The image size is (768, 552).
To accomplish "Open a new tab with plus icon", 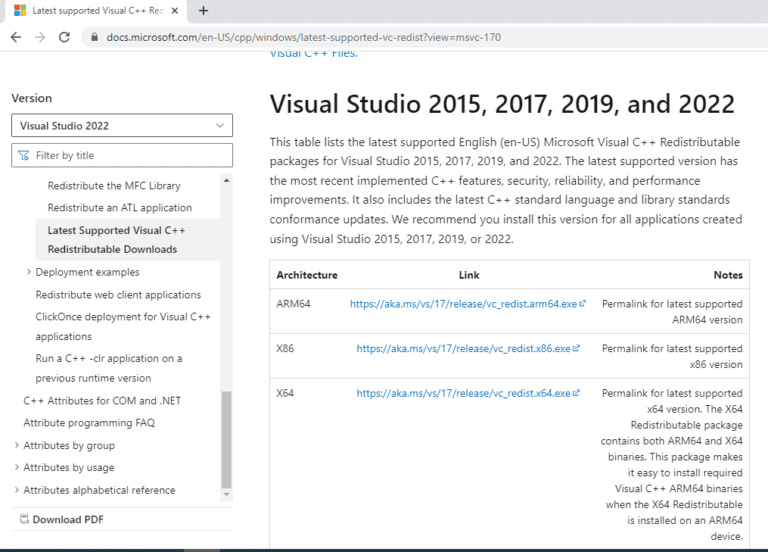I will [204, 11].
